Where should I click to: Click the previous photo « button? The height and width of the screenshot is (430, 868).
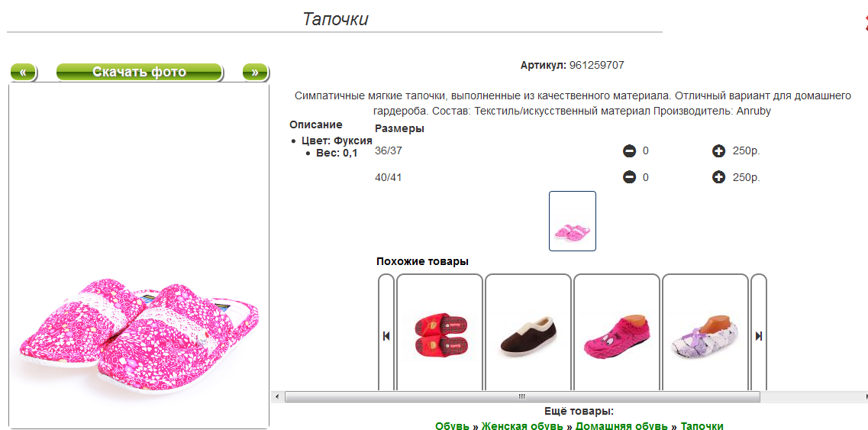pyautogui.click(x=23, y=72)
